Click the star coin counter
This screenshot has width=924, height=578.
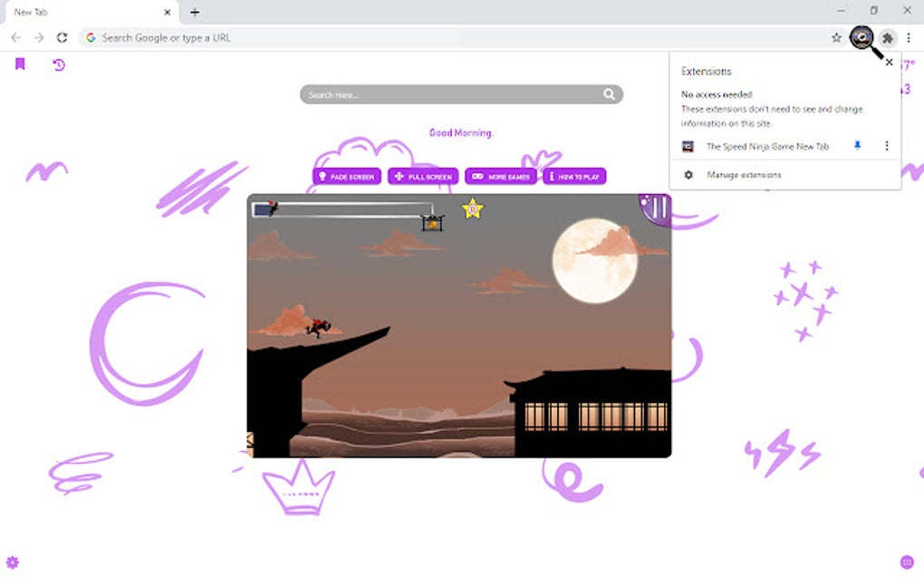(471, 209)
